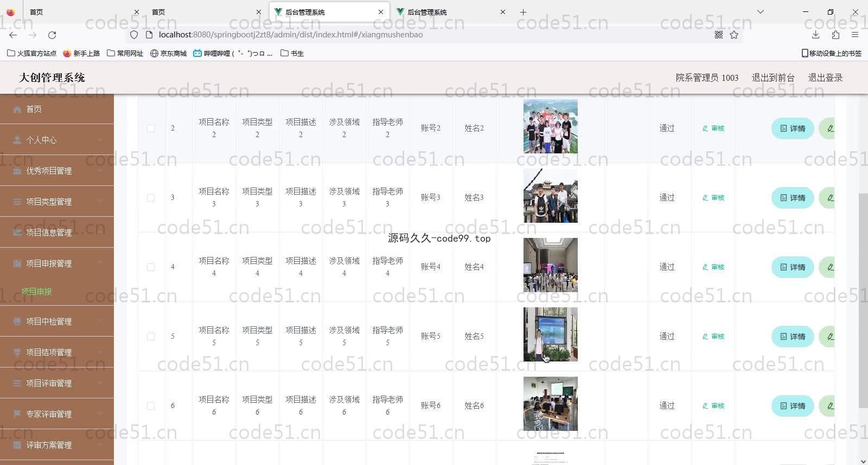The height and width of the screenshot is (465, 868).
Task: Tick the checkbox for row 2
Action: (151, 128)
